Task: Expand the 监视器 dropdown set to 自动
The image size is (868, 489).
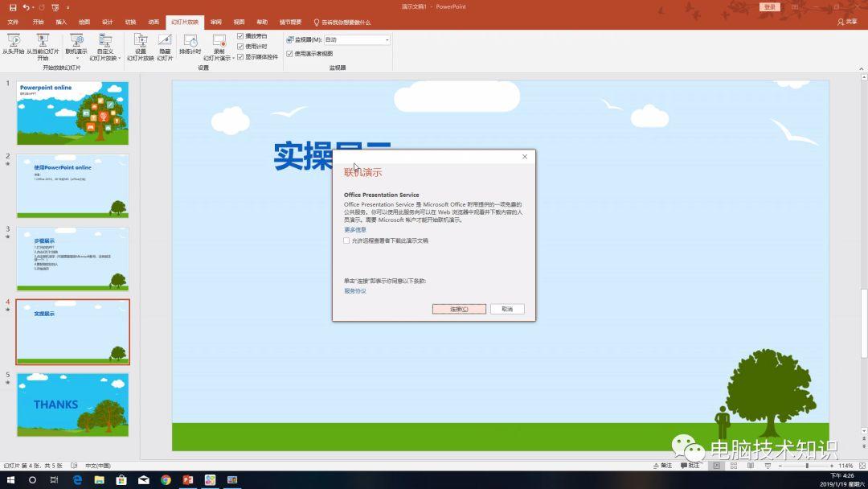Action: point(357,40)
